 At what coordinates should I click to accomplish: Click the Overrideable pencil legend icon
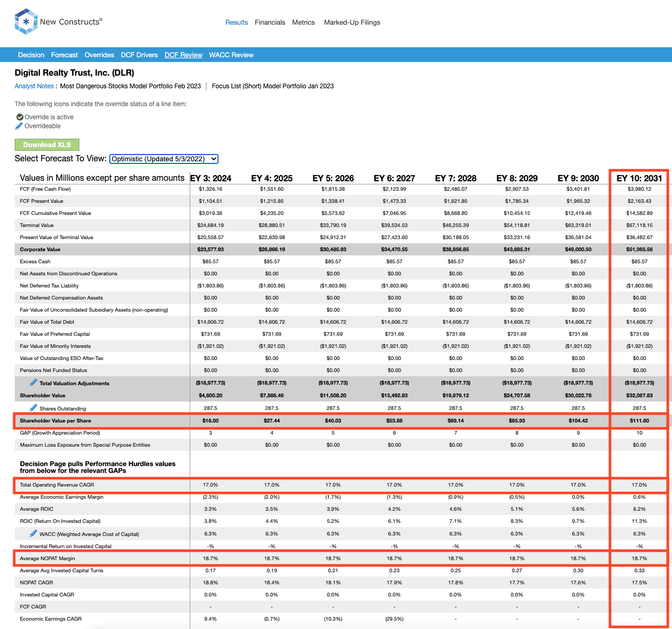point(19,126)
